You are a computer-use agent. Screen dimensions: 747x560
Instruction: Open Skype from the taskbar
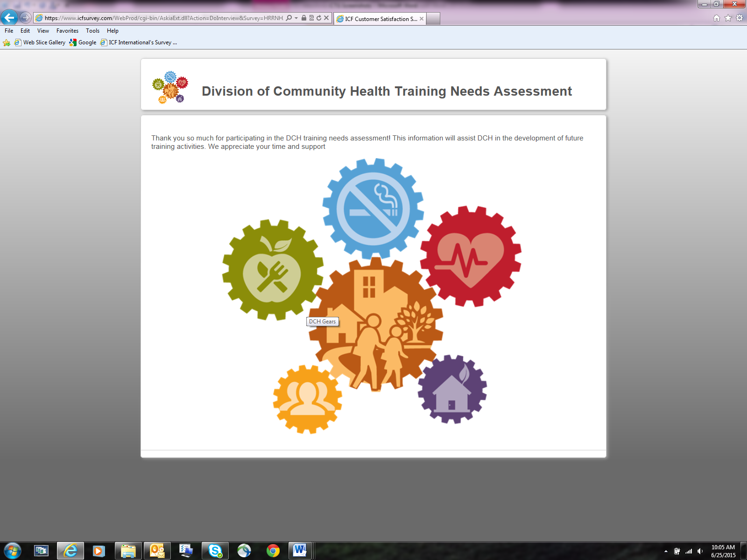click(x=215, y=551)
